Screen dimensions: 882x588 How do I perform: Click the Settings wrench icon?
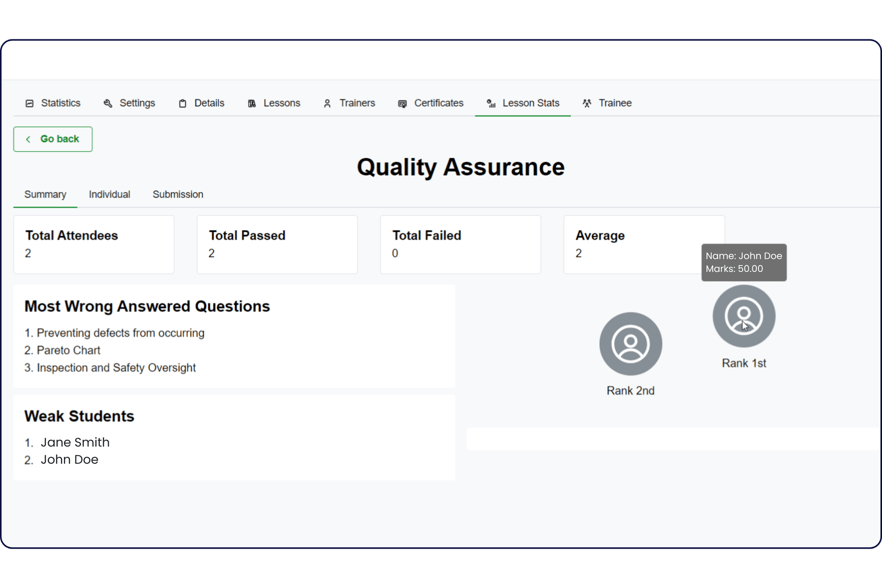click(x=108, y=104)
